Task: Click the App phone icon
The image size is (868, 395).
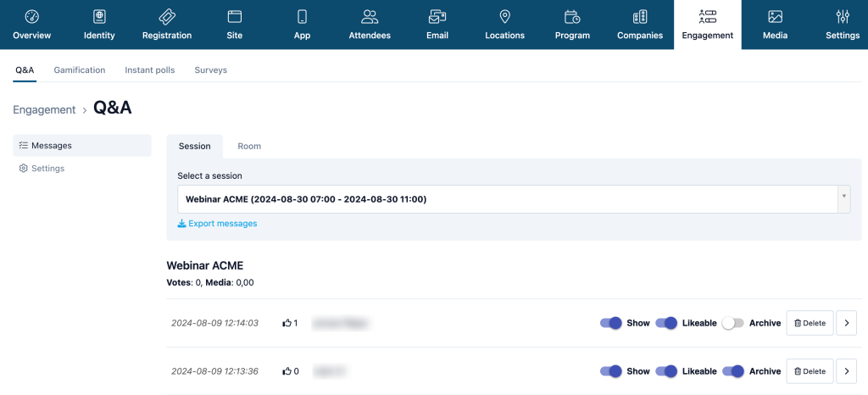Action: coord(303,17)
